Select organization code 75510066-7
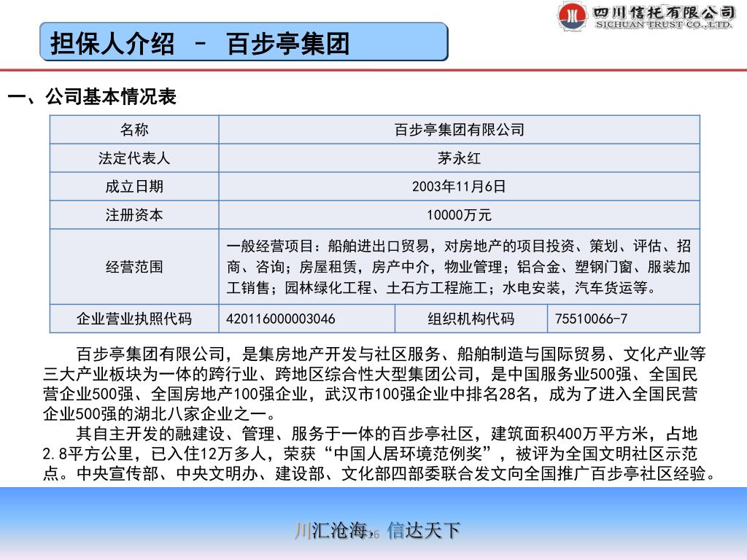The width and height of the screenshot is (747, 560). 591,319
